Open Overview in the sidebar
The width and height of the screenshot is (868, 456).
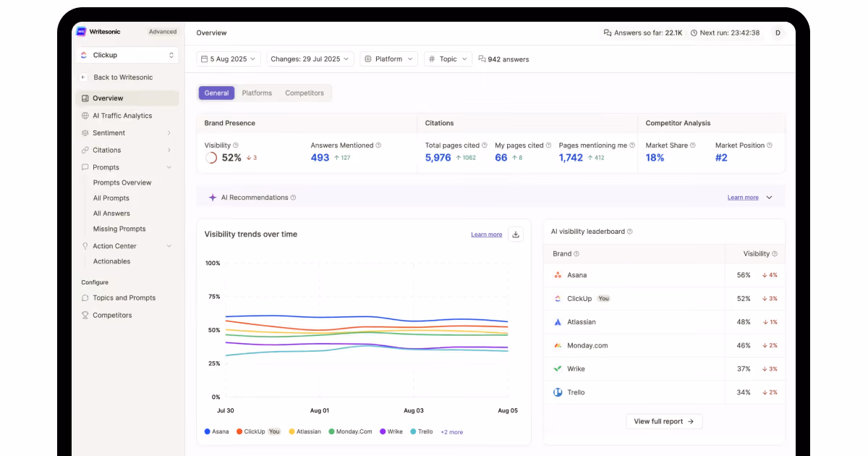(x=127, y=98)
